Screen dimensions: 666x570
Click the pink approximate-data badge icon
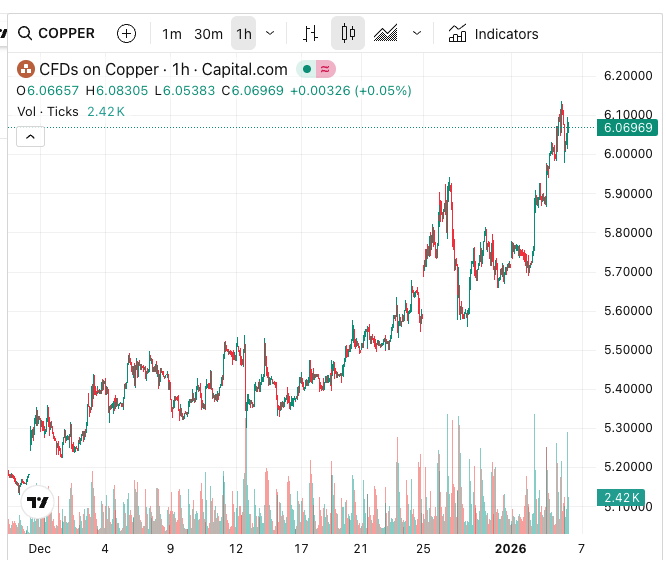tap(325, 70)
